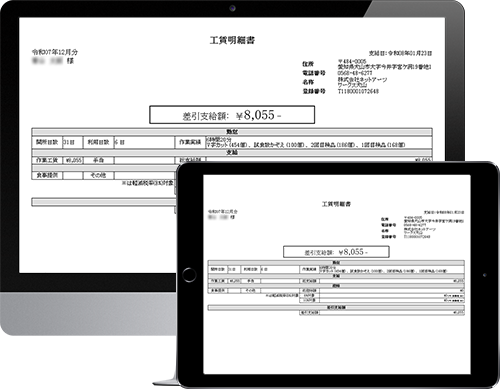Click the その他 cell on the monitor
Screen dimensions: 500x389
(x=98, y=175)
